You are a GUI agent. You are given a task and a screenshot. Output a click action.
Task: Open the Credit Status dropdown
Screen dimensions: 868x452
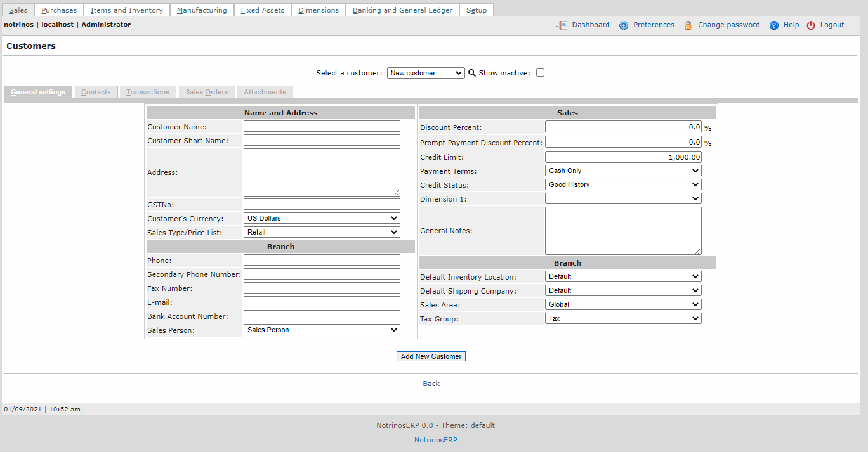[x=622, y=184]
